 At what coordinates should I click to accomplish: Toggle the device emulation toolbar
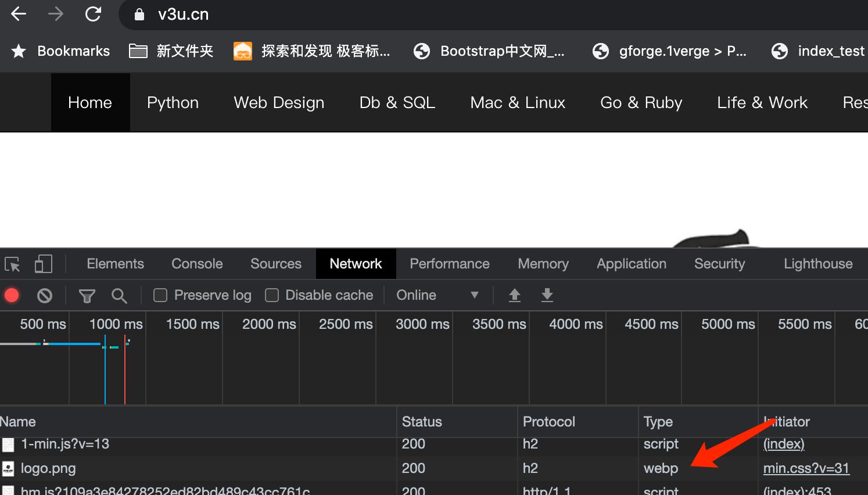43,264
